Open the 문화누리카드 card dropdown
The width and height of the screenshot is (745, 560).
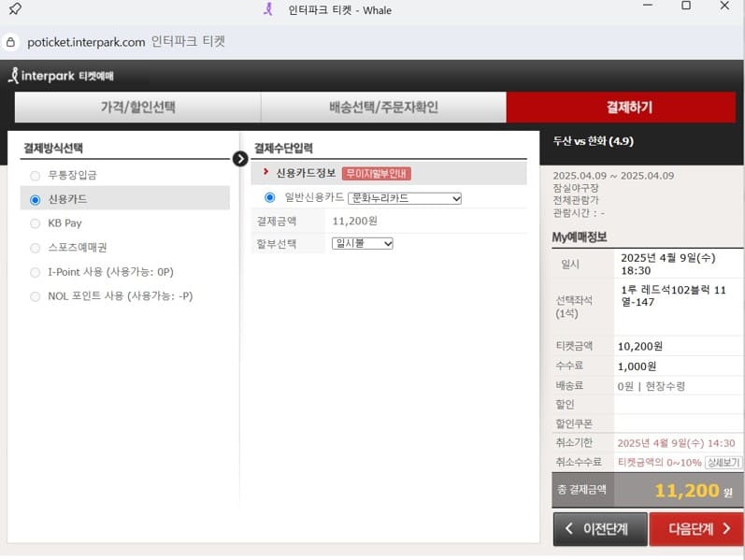point(405,198)
